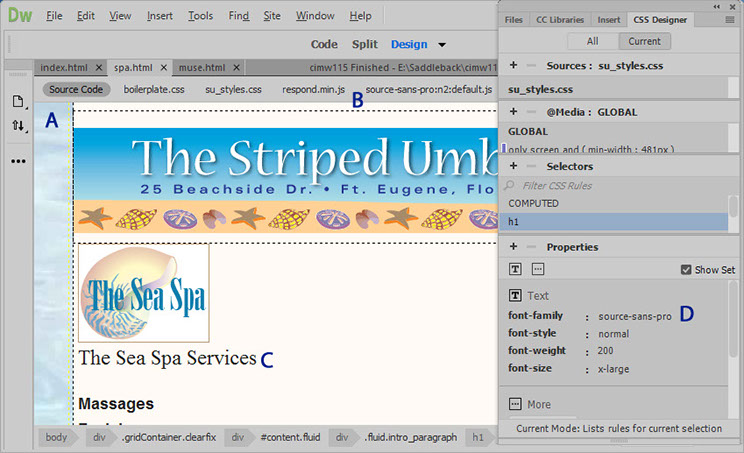Add a media query with plus icon
The width and height of the screenshot is (744, 453).
(x=513, y=113)
